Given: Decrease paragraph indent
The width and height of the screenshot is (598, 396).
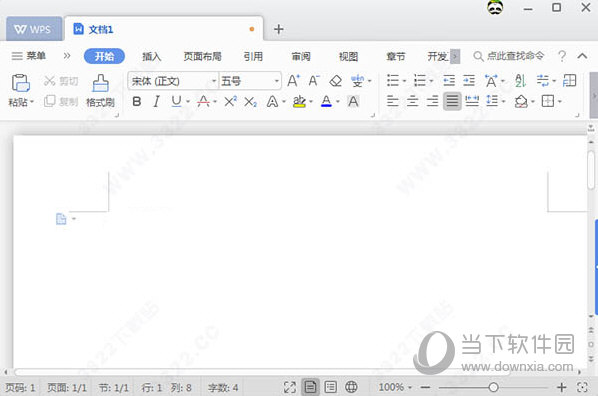Looking at the screenshot, I should pos(449,80).
